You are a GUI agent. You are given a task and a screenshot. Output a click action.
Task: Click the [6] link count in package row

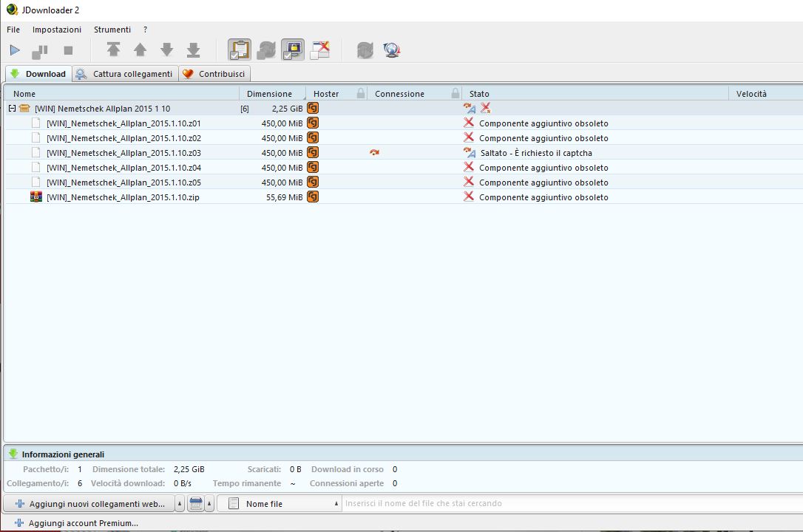tap(245, 109)
